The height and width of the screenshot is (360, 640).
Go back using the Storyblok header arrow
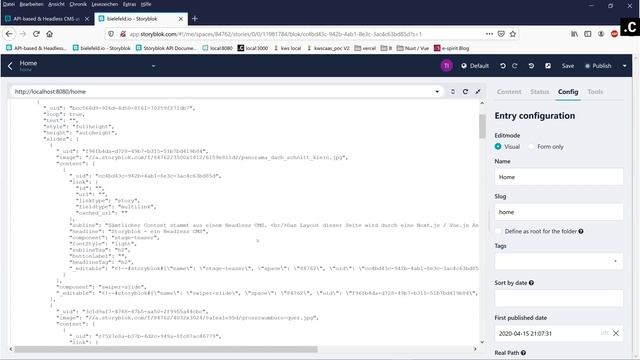click(x=10, y=65)
